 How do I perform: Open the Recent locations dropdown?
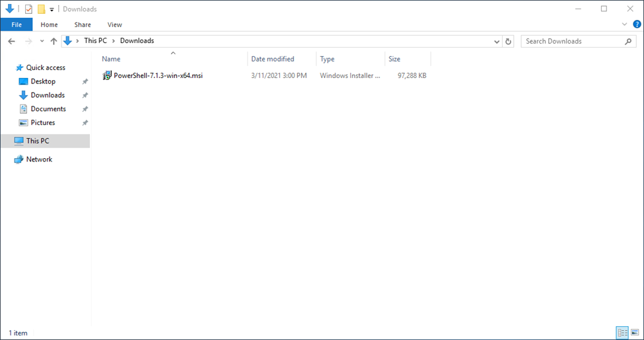42,41
